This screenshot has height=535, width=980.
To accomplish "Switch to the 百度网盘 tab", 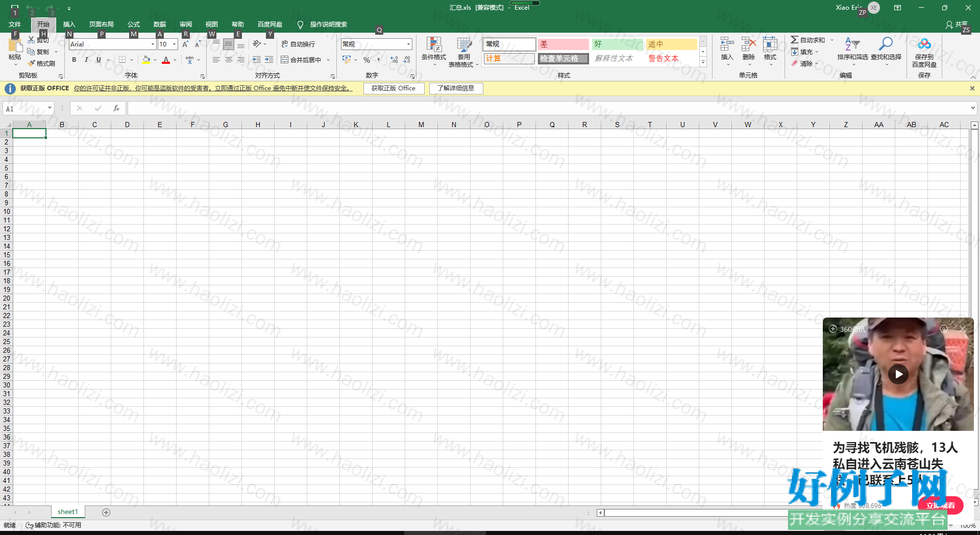I will pos(270,24).
